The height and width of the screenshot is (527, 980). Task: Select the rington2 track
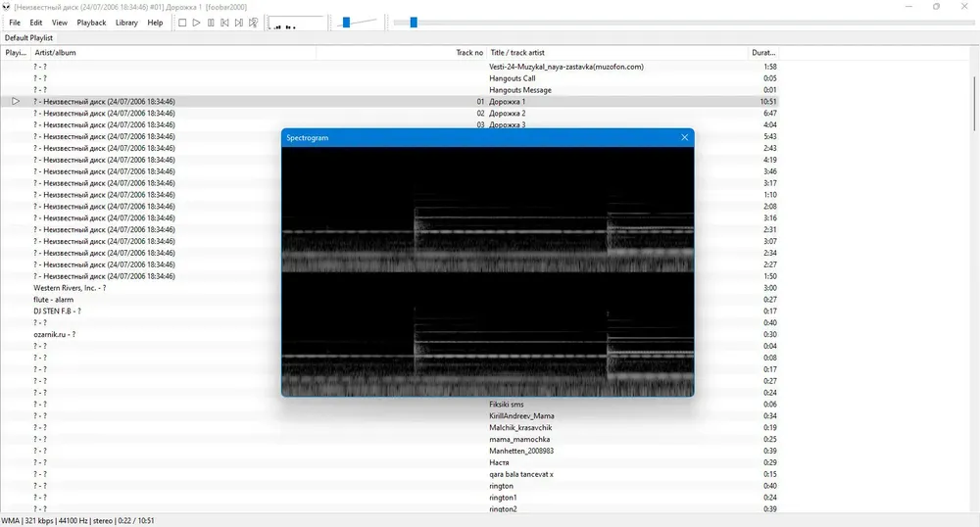click(503, 509)
